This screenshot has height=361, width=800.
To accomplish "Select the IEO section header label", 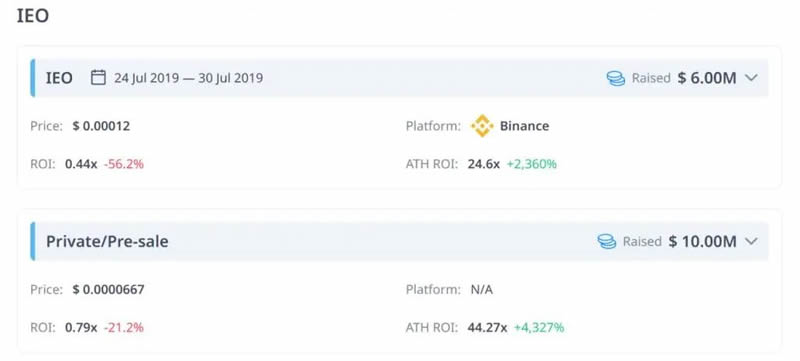I will coord(59,78).
